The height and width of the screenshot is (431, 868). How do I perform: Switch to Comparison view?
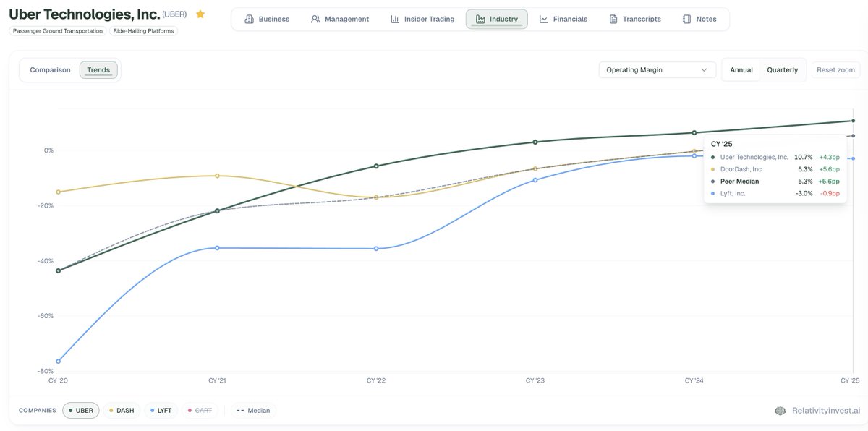[50, 70]
